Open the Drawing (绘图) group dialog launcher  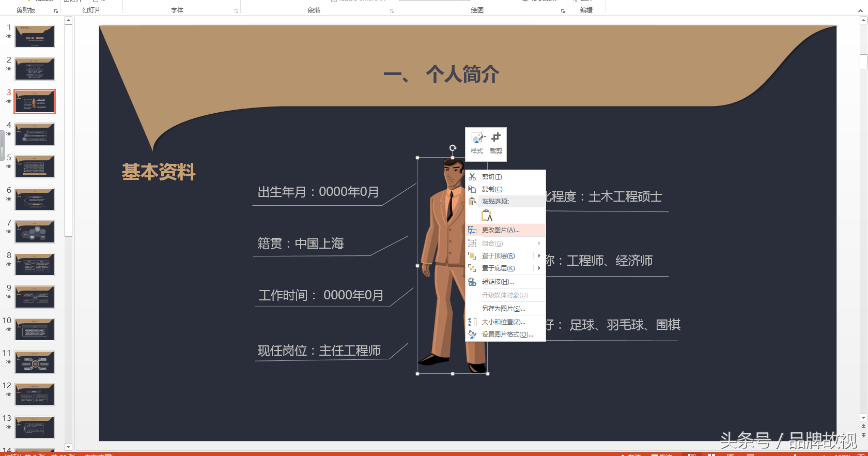pos(563,11)
